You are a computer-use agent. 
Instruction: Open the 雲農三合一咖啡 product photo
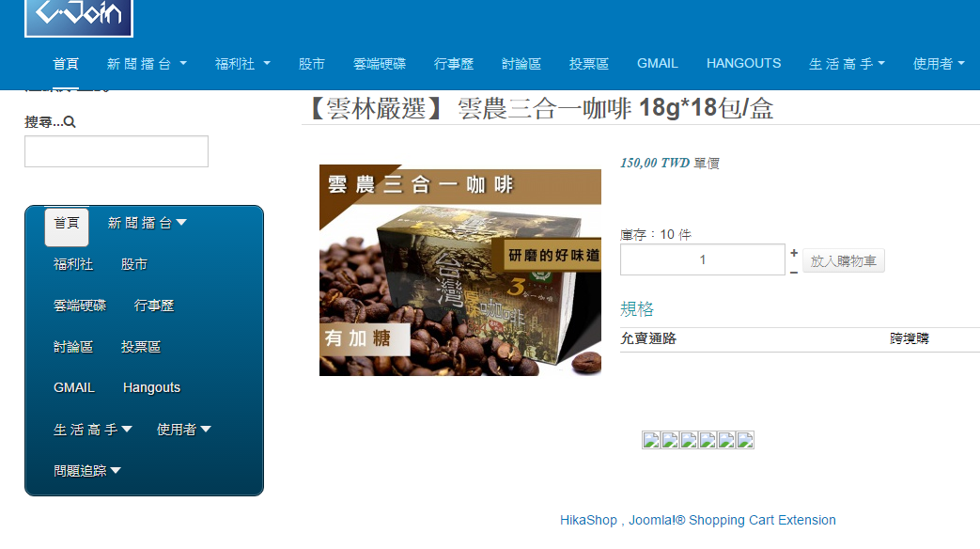click(x=460, y=270)
